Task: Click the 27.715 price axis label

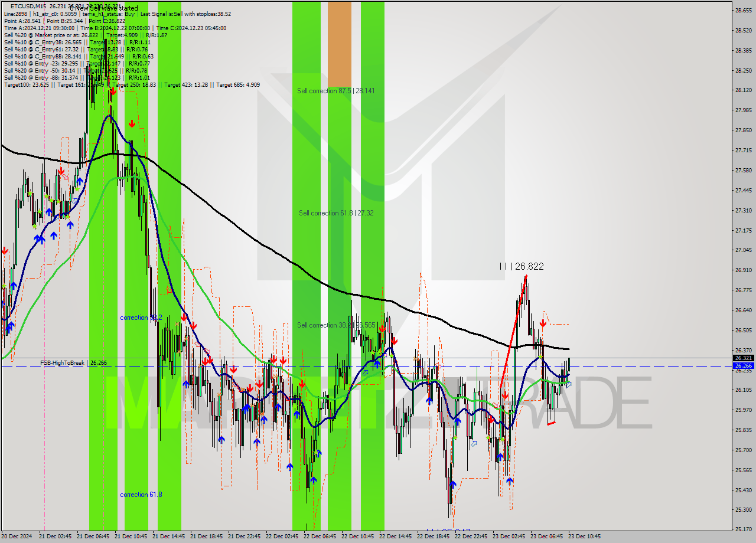Action: [743, 151]
